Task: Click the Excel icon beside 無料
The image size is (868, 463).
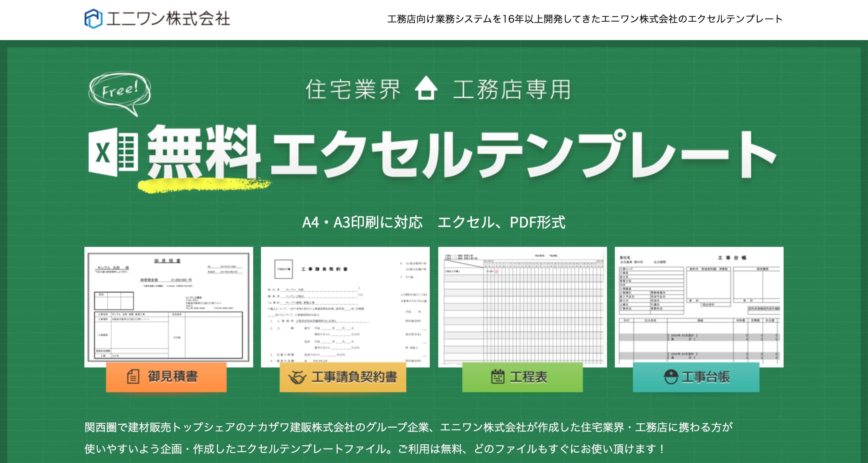Action: 114,152
